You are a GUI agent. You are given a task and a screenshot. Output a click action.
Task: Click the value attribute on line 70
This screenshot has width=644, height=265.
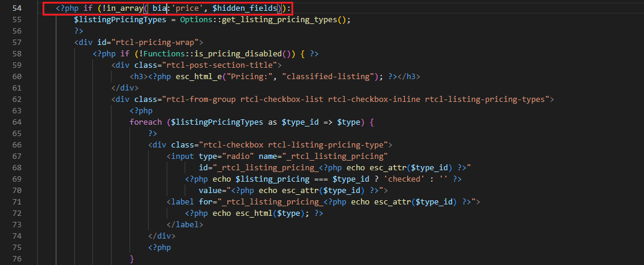click(x=210, y=191)
